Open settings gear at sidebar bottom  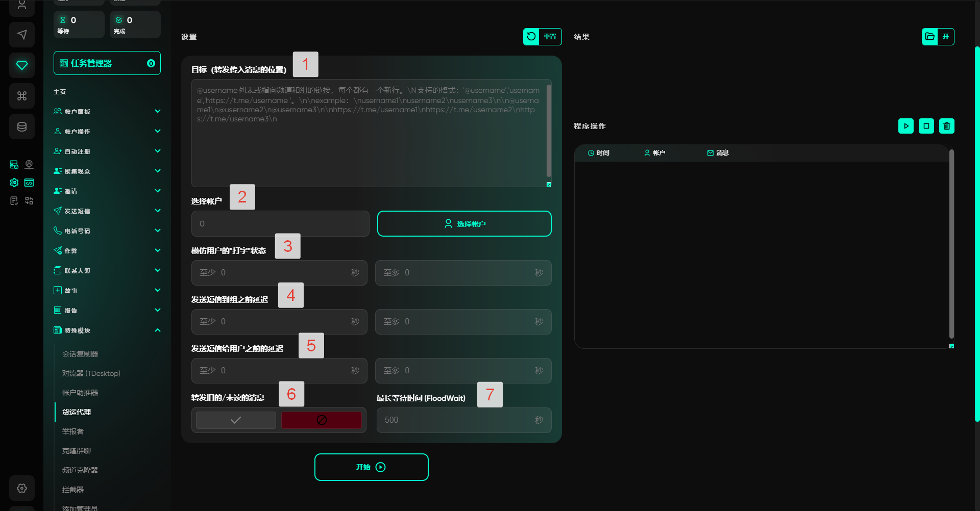pyautogui.click(x=22, y=488)
